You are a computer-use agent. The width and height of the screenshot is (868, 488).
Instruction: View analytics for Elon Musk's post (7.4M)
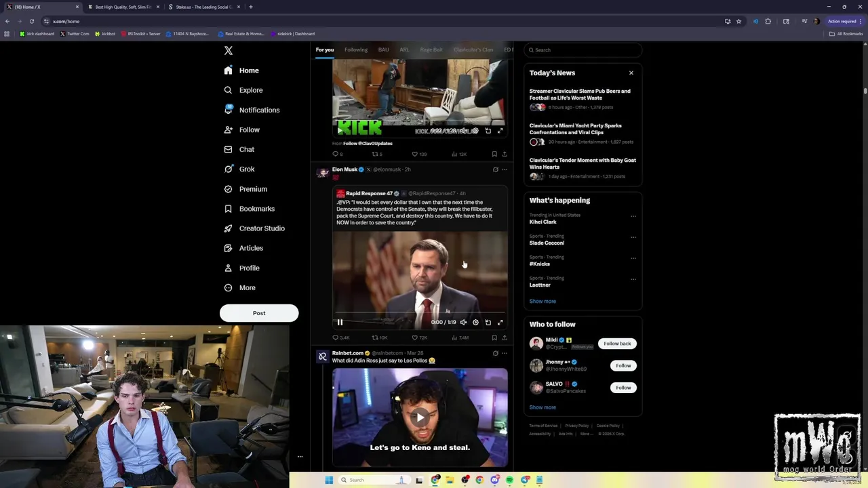(x=460, y=338)
